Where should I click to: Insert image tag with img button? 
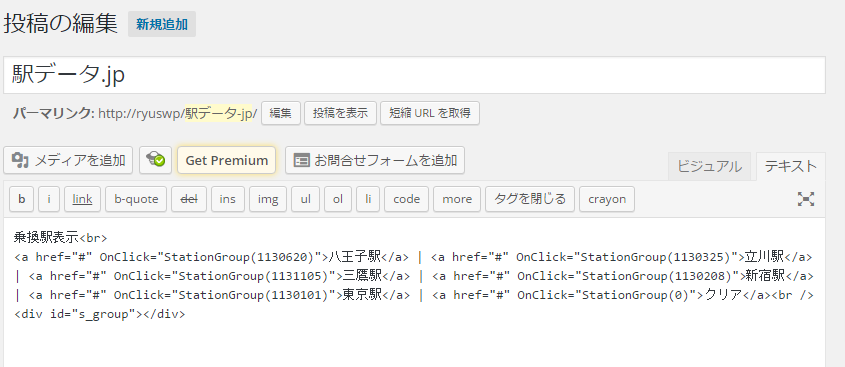tap(268, 199)
